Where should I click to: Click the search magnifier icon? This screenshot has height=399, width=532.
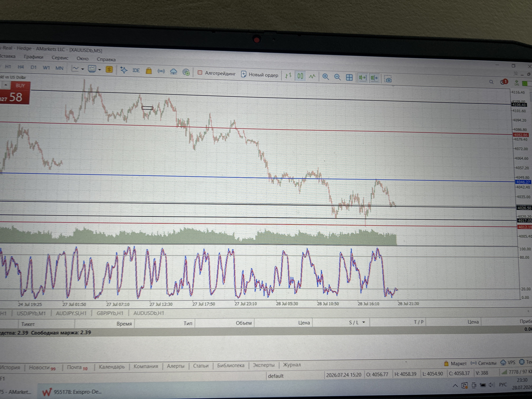click(491, 82)
